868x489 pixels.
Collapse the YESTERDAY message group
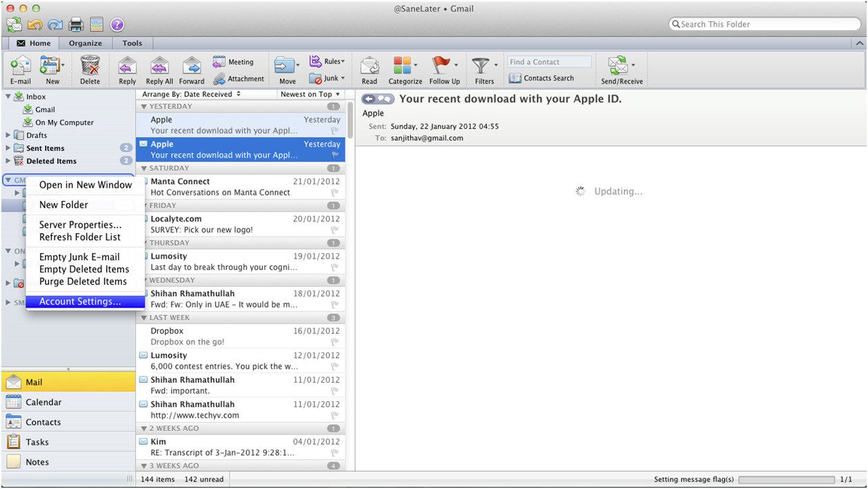[144, 106]
